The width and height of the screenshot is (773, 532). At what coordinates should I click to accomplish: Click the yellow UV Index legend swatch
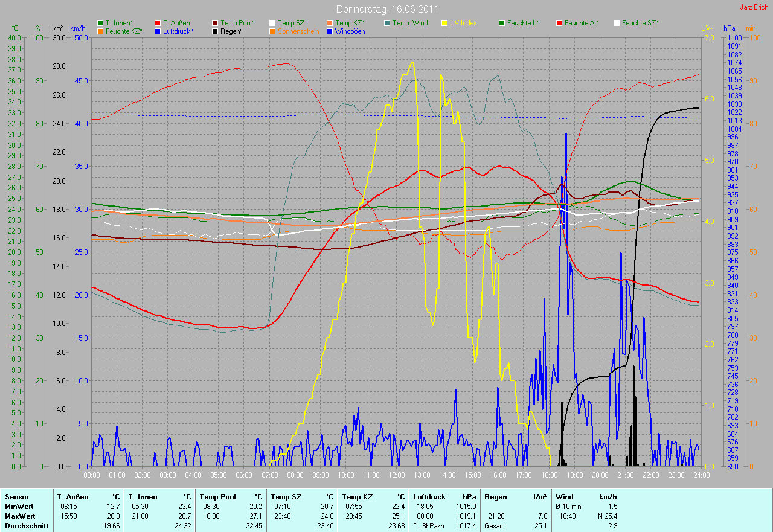pos(444,23)
